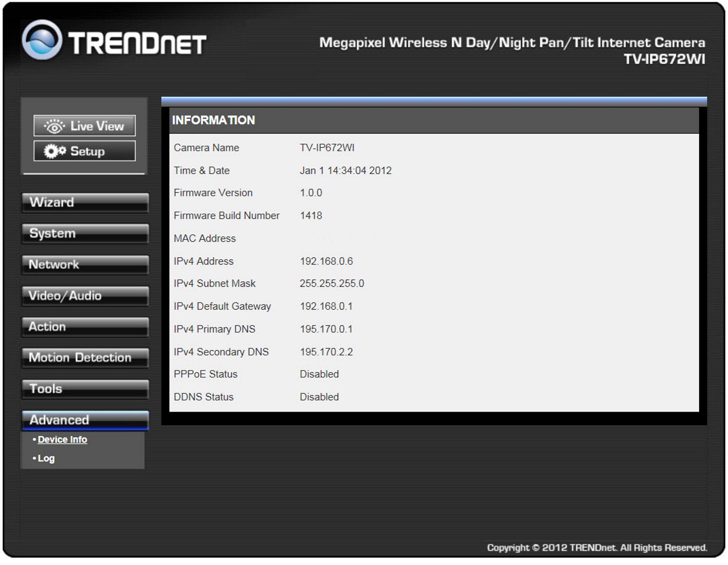Select subnet mask 255.255.255.0
Screen dimensions: 728x565
pos(332,284)
